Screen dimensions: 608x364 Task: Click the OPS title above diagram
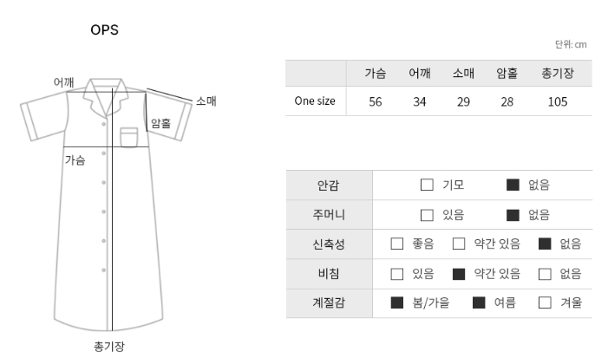point(104,29)
